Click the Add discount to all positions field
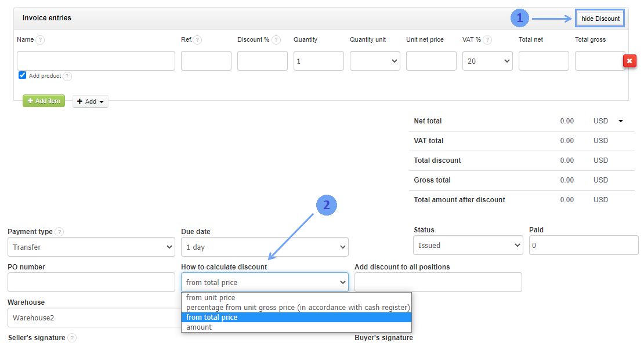Viewport: 644px width, 343px height. coord(438,282)
